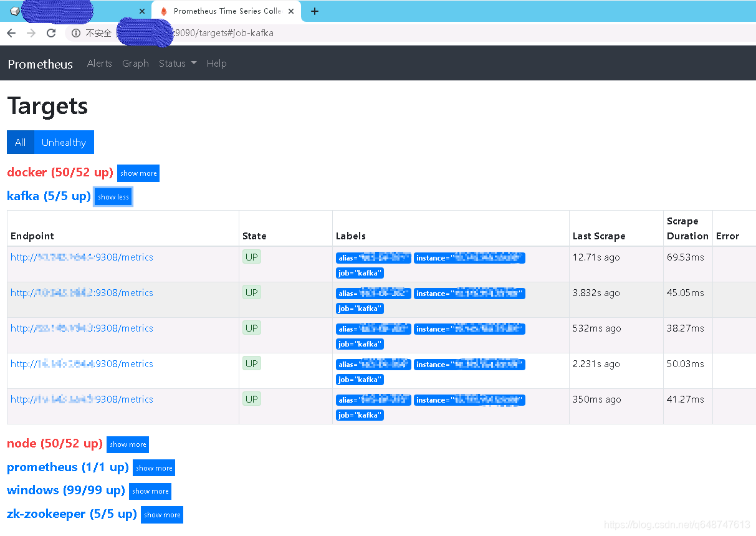
Task: Click the docker (50/52 up) heading link
Action: (60, 172)
